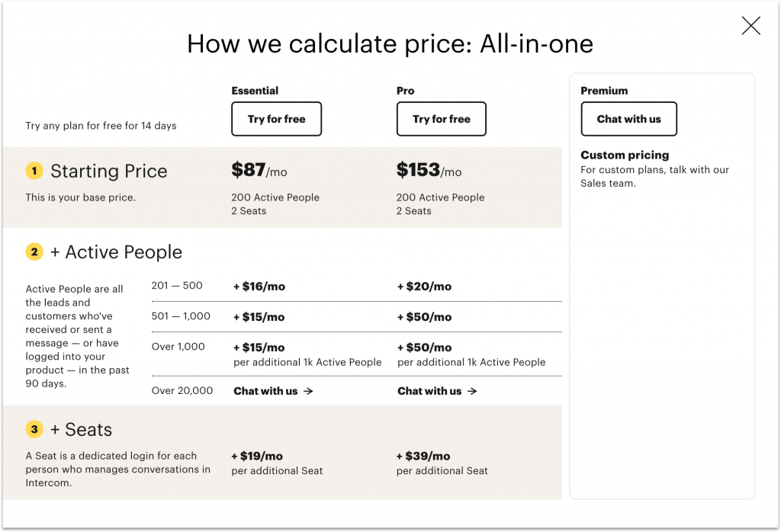Click the 201 — 500 tier row label
This screenshot has height=532, width=781.
click(177, 285)
